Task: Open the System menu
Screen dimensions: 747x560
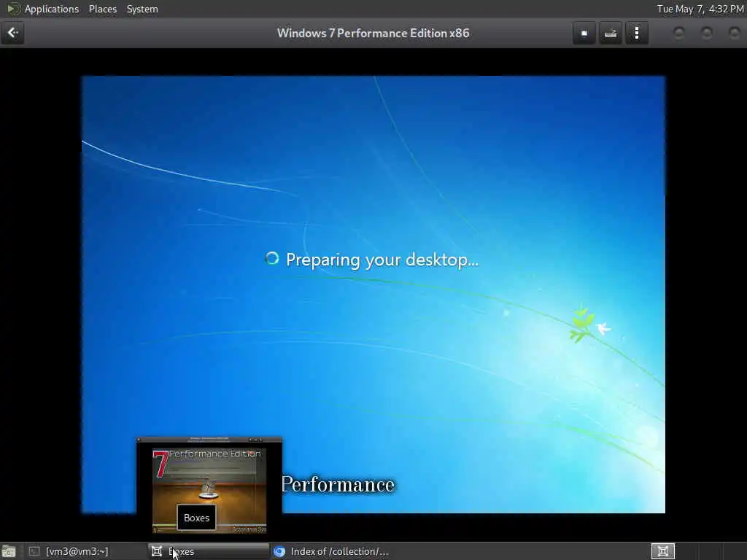Action: tap(142, 9)
